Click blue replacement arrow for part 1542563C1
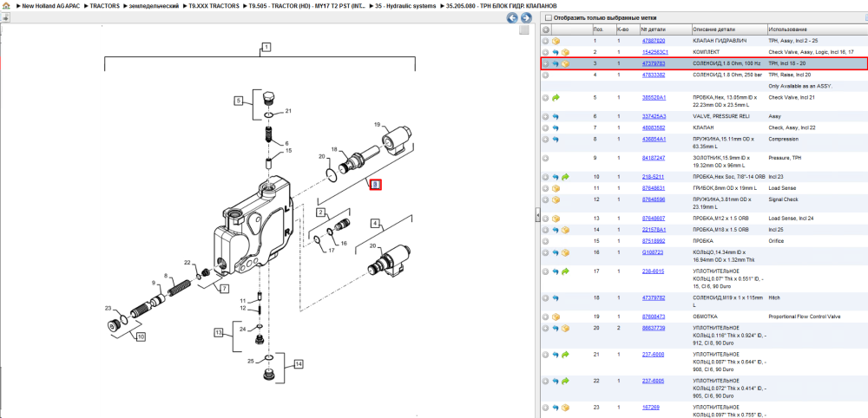The image size is (868, 418). point(556,52)
